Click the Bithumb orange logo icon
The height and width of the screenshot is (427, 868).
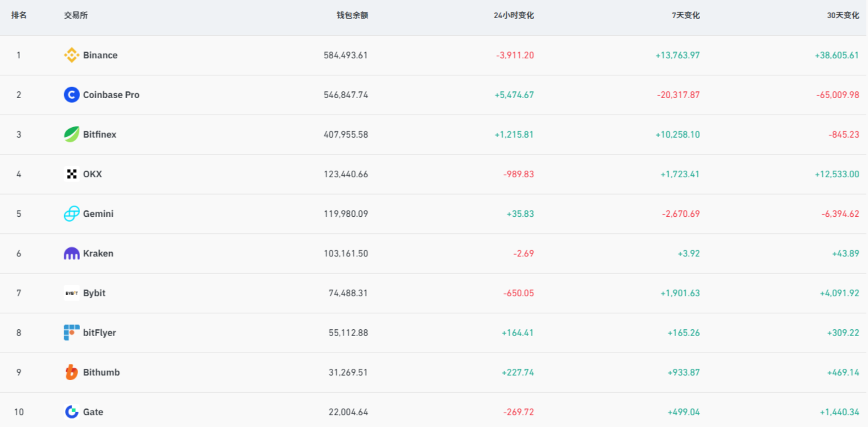point(71,372)
